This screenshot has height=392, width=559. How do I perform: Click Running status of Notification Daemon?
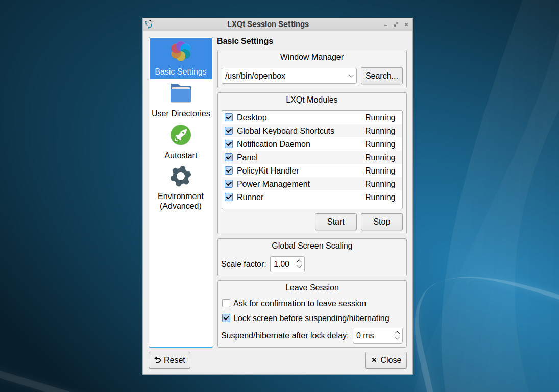pos(380,144)
